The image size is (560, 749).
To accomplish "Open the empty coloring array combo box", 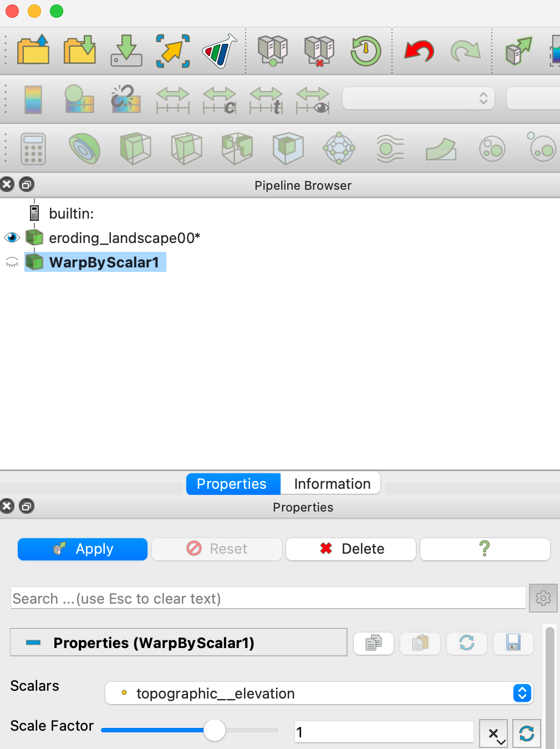I will click(x=419, y=99).
